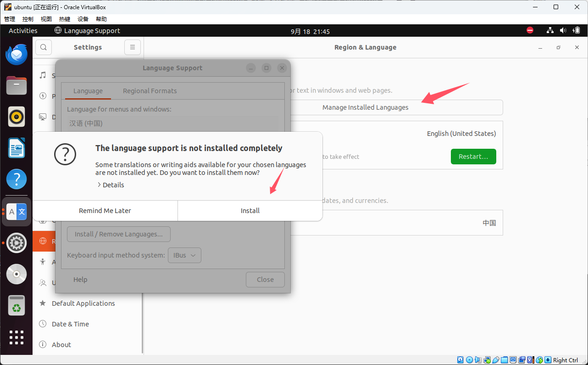This screenshot has width=588, height=365.
Task: Open VirtualBox 设备 menu
Action: [83, 19]
